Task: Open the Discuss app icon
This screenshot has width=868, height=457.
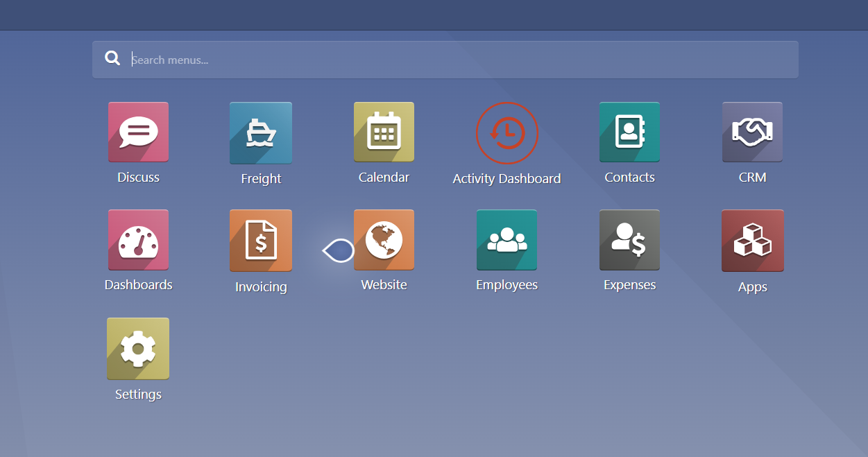Action: tap(138, 132)
